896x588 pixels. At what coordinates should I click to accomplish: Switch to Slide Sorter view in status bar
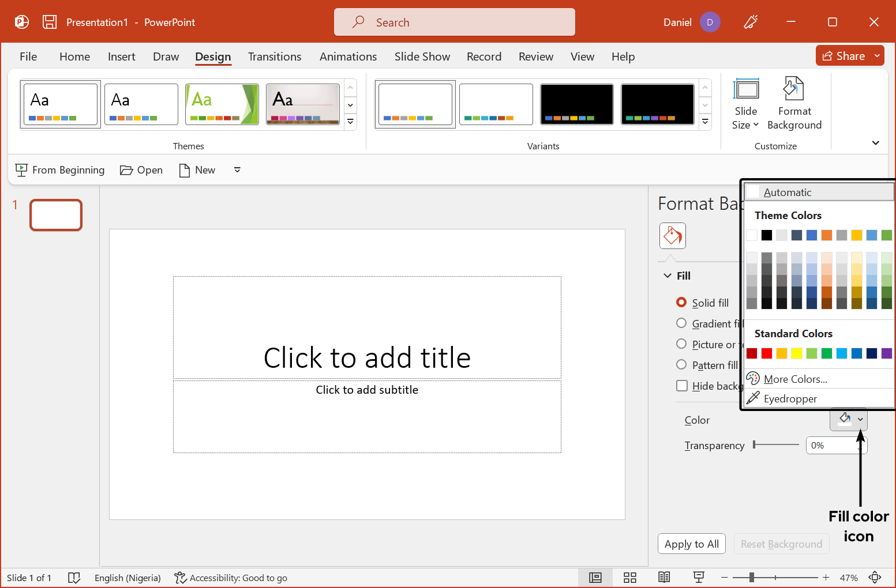pyautogui.click(x=629, y=578)
